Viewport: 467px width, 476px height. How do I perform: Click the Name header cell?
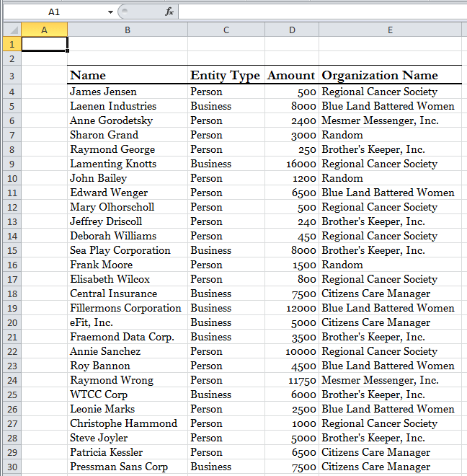click(128, 75)
